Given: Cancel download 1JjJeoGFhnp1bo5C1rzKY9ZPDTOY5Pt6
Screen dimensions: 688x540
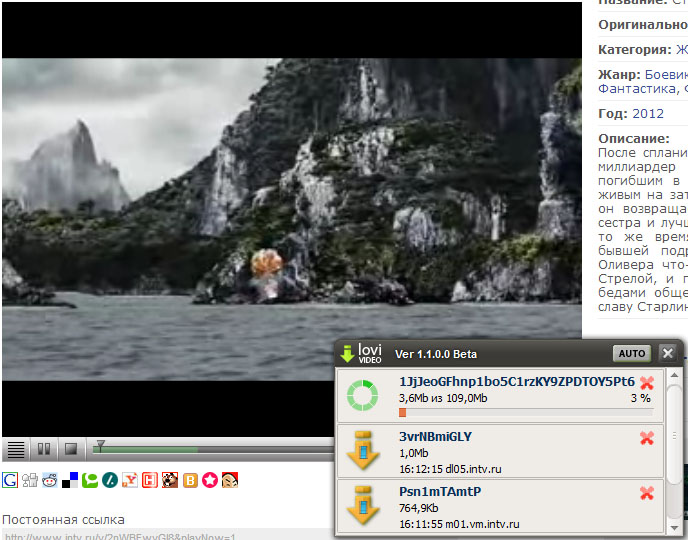Looking at the screenshot, I should (x=647, y=383).
